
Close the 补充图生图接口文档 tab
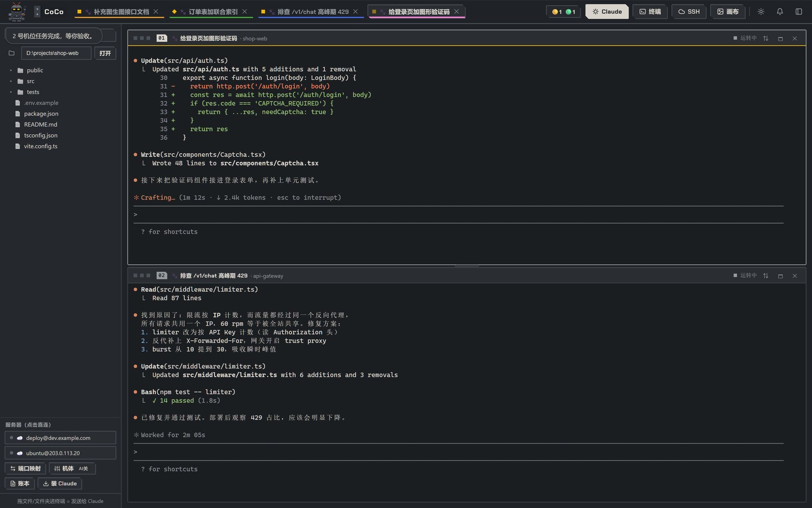[156, 12]
